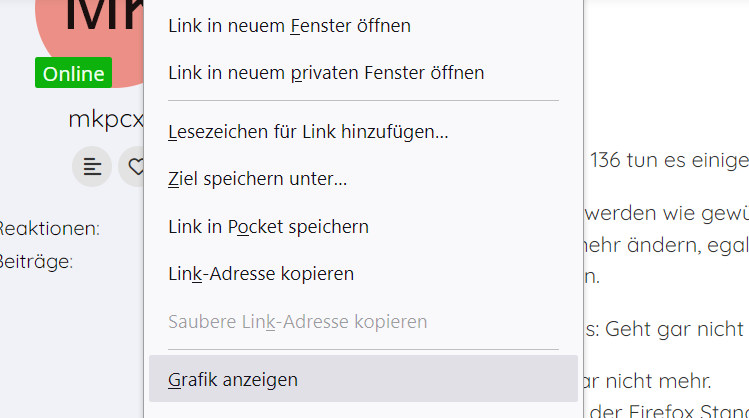Image resolution: width=749 pixels, height=418 pixels.
Task: Click 'Ziel speichern unter…' menu entry
Action: tap(258, 179)
